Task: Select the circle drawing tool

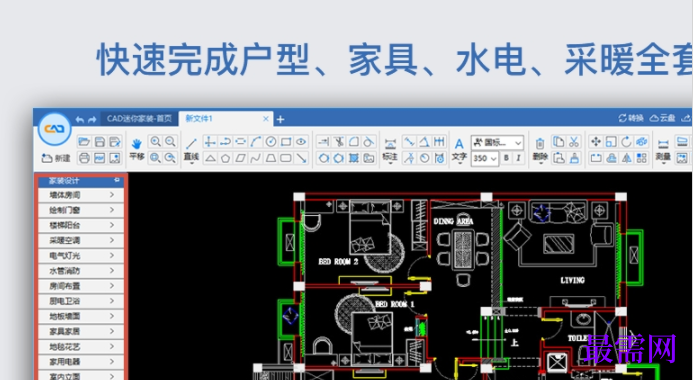Action: coord(271,141)
